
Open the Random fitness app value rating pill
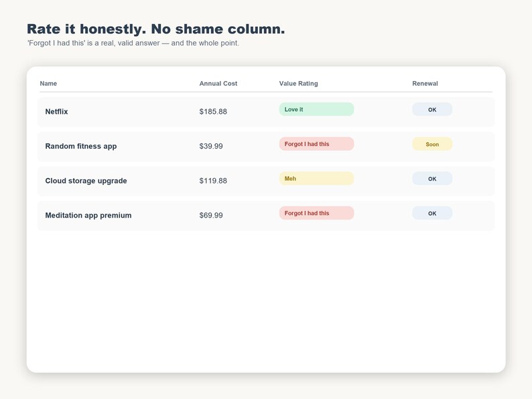[316, 144]
